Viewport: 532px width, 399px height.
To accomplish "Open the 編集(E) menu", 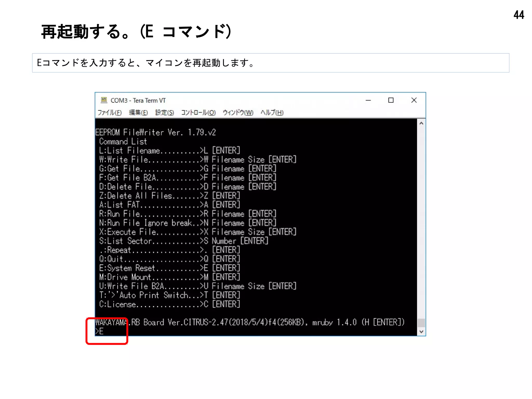I will point(138,112).
